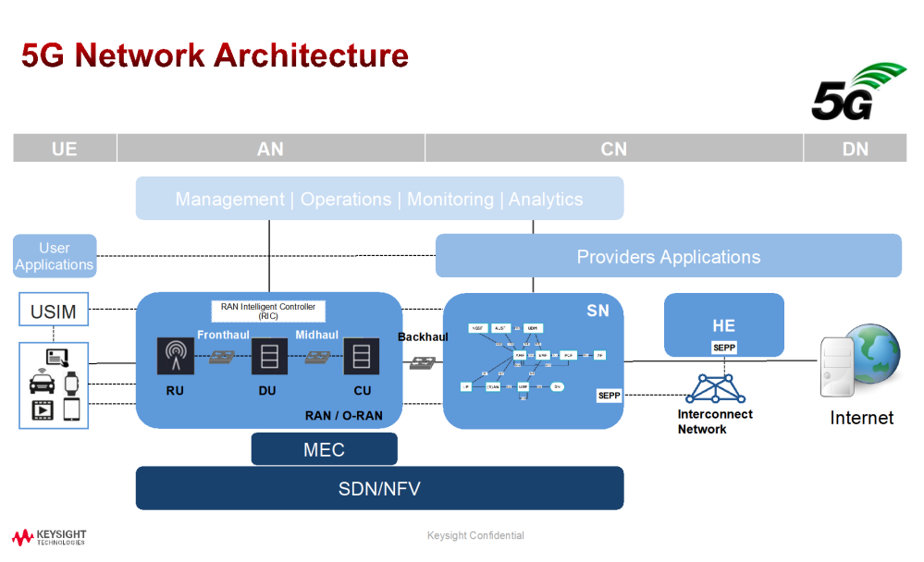924x562 pixels.
Task: Select the AN header segment
Action: tap(270, 148)
